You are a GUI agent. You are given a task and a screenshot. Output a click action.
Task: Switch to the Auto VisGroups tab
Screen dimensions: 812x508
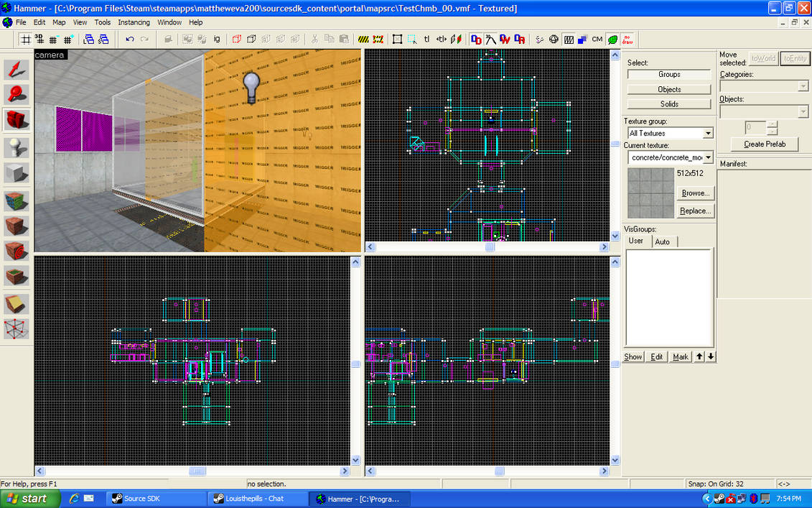663,241
